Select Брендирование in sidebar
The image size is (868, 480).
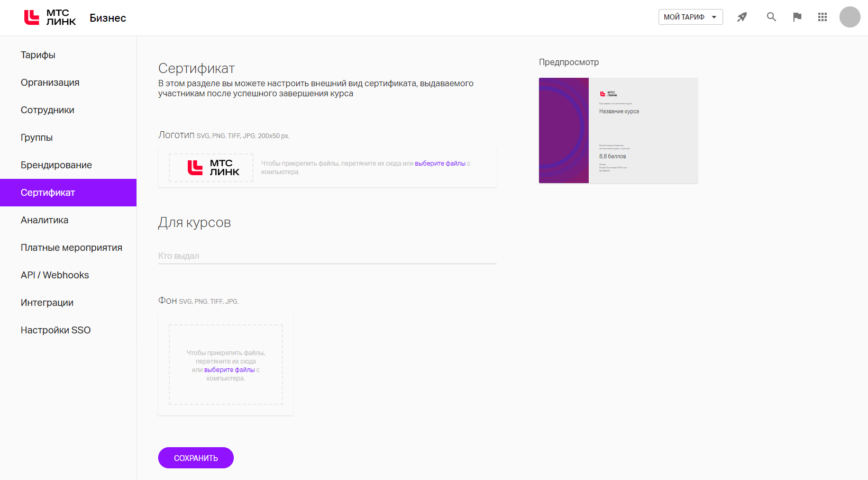coord(57,165)
